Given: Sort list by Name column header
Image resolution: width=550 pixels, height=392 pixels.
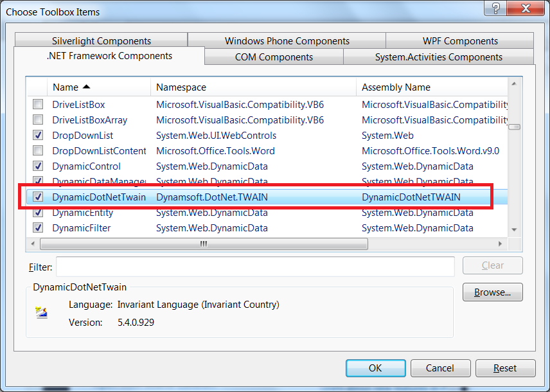Looking at the screenshot, I should 71,87.
